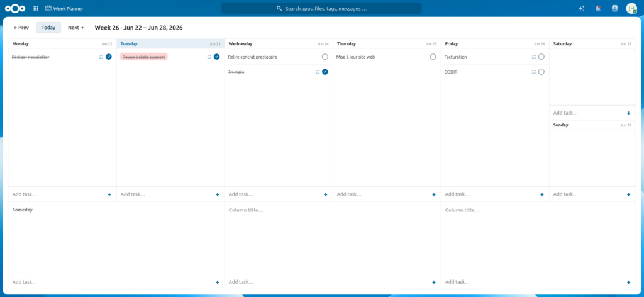Go to next week with Next

76,28
